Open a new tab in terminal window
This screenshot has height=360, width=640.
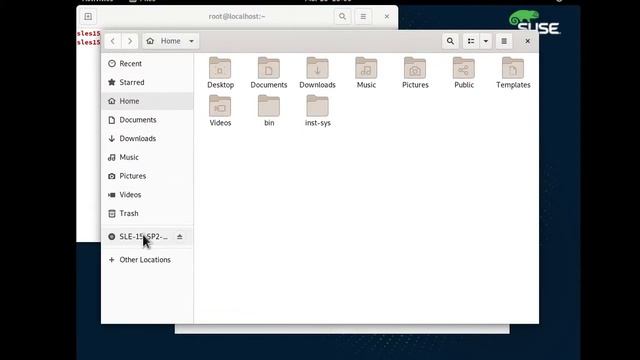(x=88, y=17)
